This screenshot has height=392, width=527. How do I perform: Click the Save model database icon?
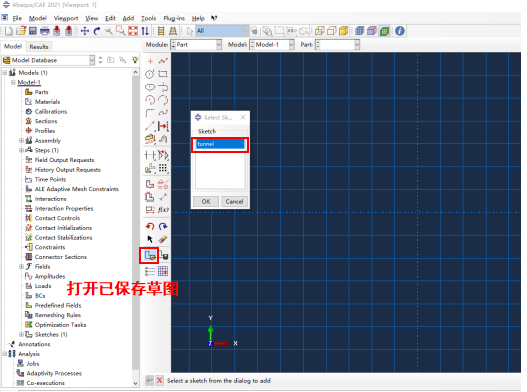pos(33,31)
